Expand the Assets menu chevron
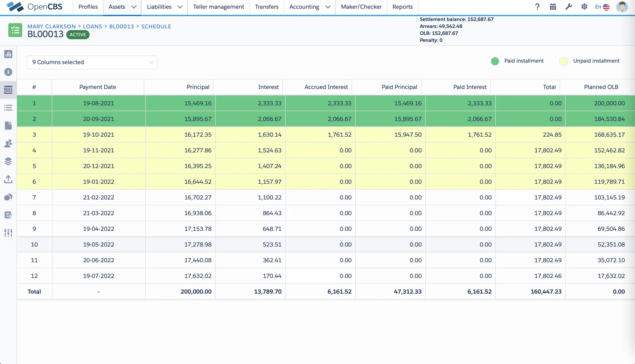 (x=134, y=7)
